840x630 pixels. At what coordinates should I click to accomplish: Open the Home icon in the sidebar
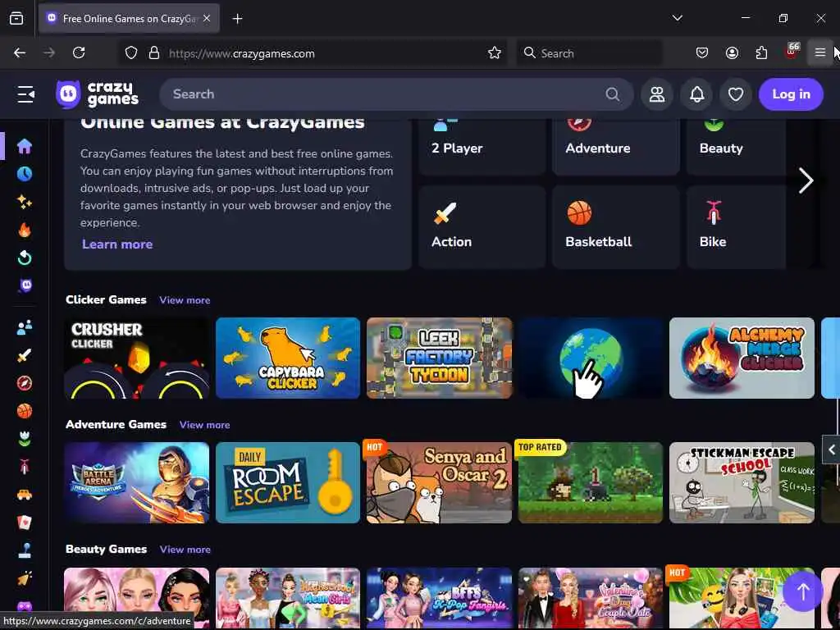click(x=25, y=146)
